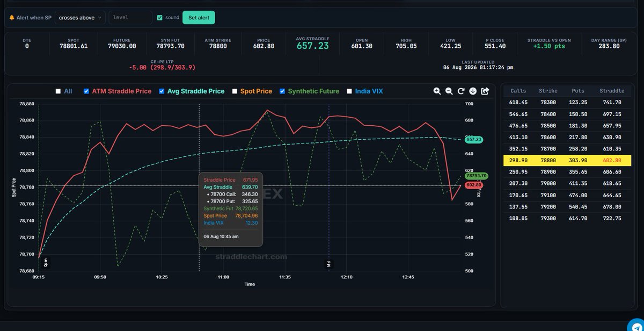This screenshot has height=331, width=644.
Task: Click the last updated timestamp
Action: [478, 68]
